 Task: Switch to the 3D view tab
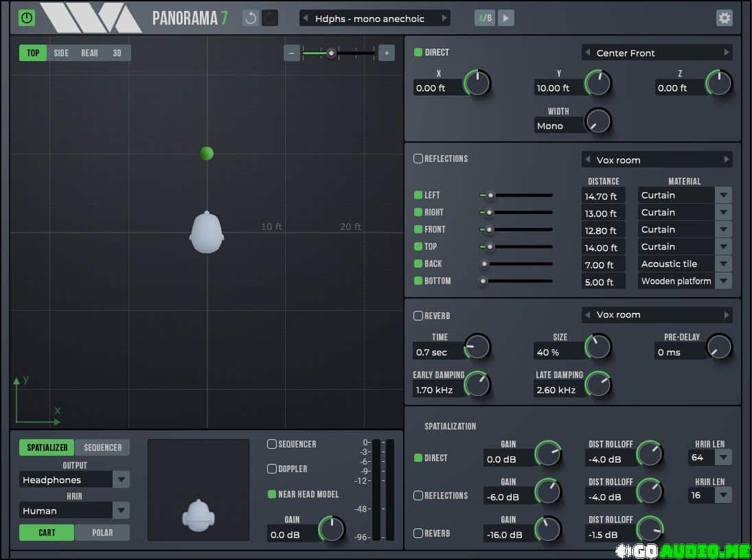tap(117, 53)
